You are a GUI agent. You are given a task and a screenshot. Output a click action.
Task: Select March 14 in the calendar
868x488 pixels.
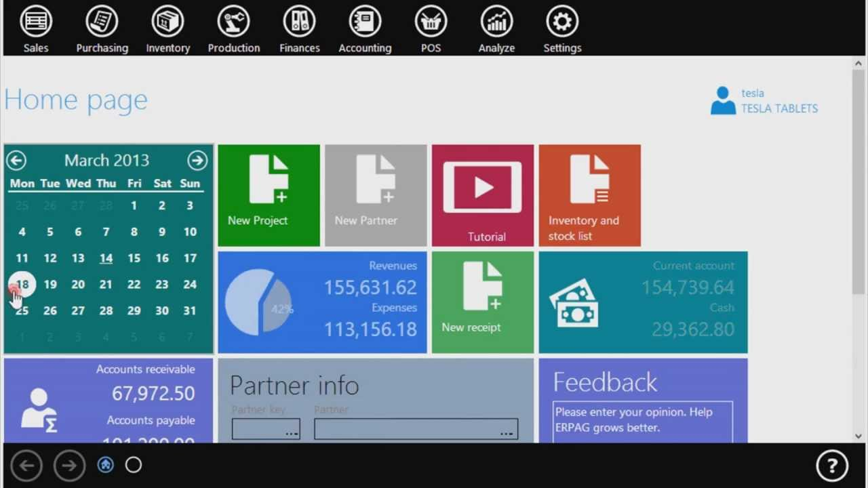(106, 258)
